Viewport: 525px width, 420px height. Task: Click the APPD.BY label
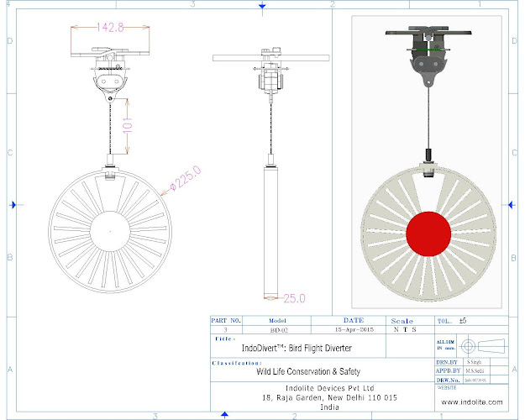448,371
